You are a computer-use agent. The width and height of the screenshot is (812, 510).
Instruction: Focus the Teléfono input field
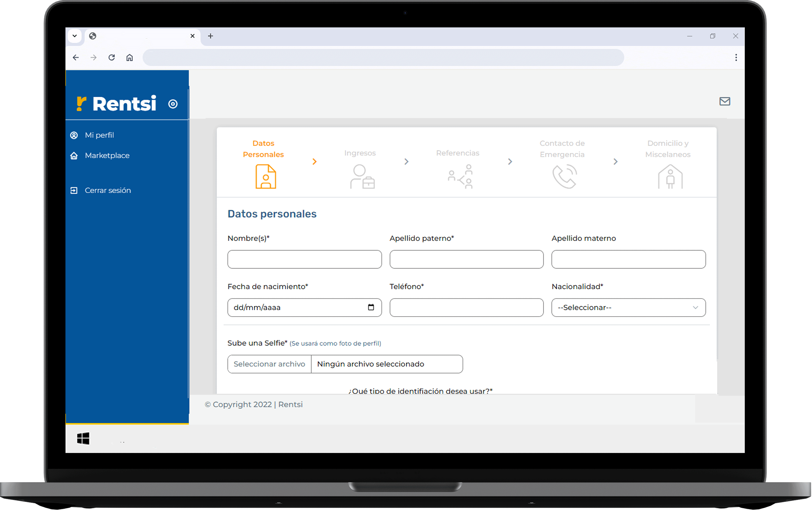[x=466, y=308]
